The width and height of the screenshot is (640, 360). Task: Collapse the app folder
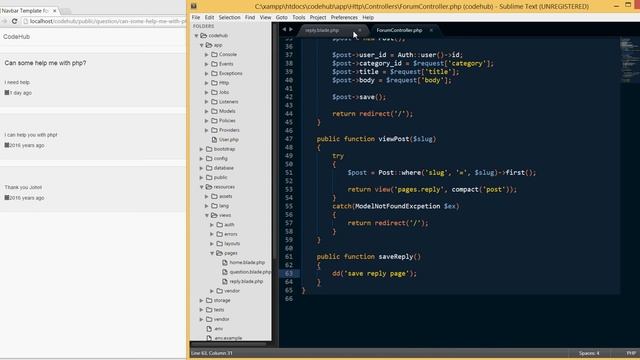(x=202, y=45)
